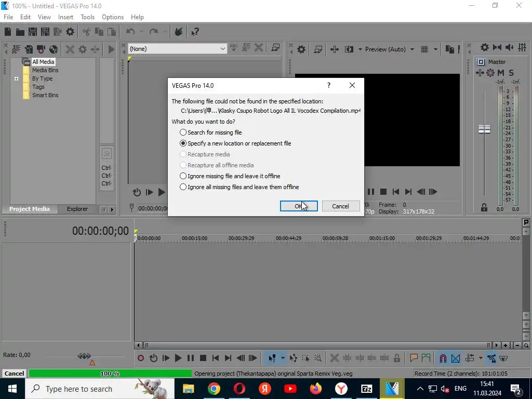Expand the By Type tree node

click(x=16, y=79)
